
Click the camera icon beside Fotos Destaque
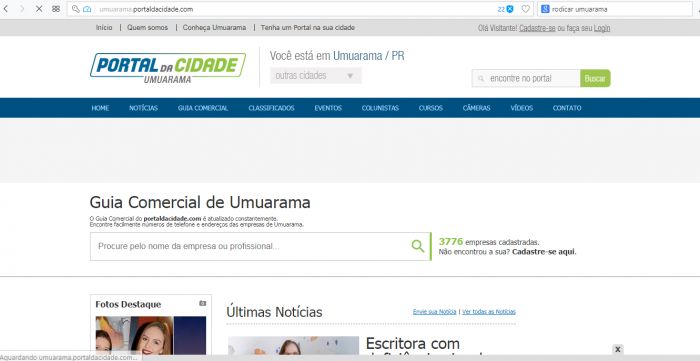pyautogui.click(x=203, y=303)
